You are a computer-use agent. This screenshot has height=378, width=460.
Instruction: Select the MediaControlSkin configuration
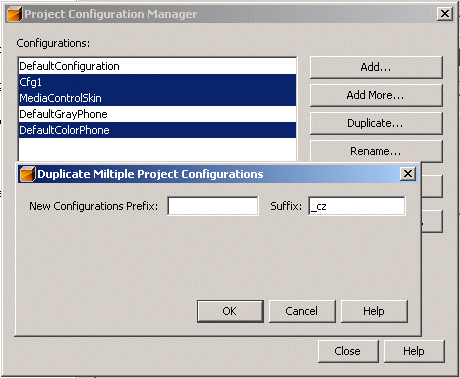157,98
